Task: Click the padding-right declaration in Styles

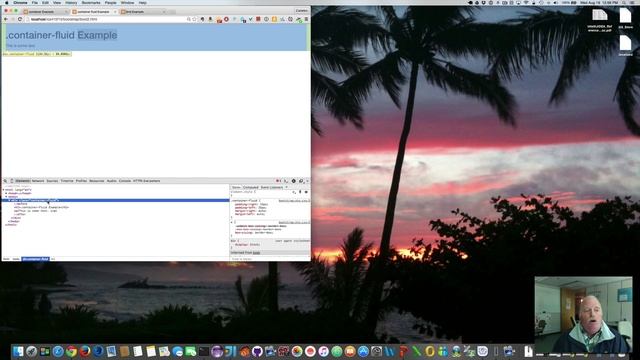Action: [x=251, y=204]
